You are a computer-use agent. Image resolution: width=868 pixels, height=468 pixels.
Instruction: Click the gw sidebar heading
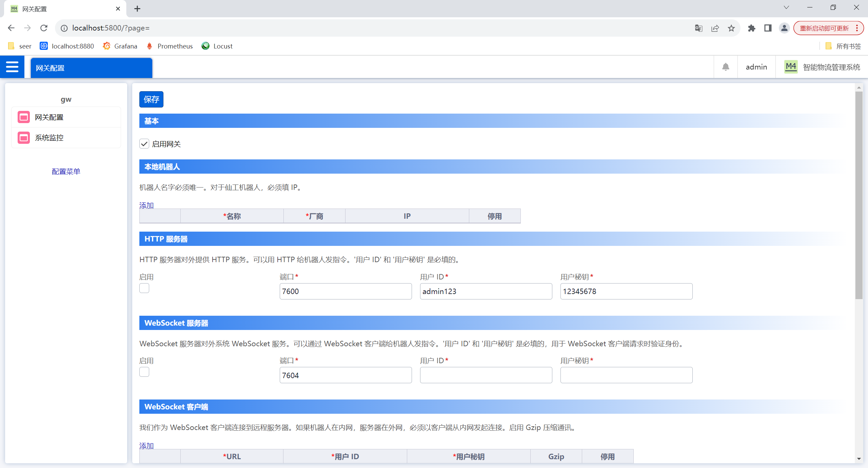[66, 99]
